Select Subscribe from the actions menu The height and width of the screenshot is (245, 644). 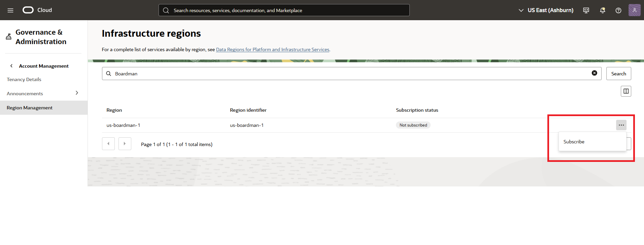574,142
